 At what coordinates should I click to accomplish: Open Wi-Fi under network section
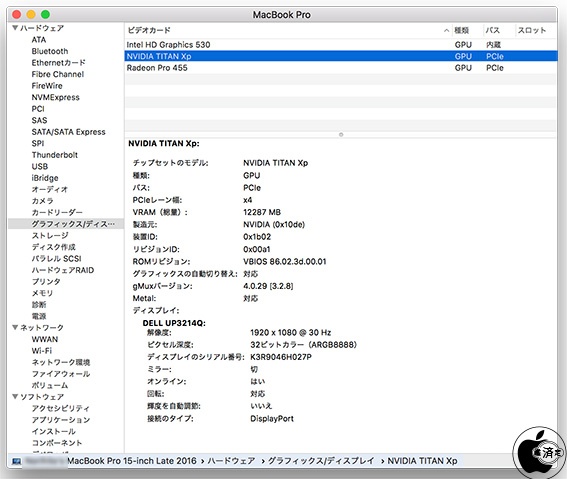[42, 351]
